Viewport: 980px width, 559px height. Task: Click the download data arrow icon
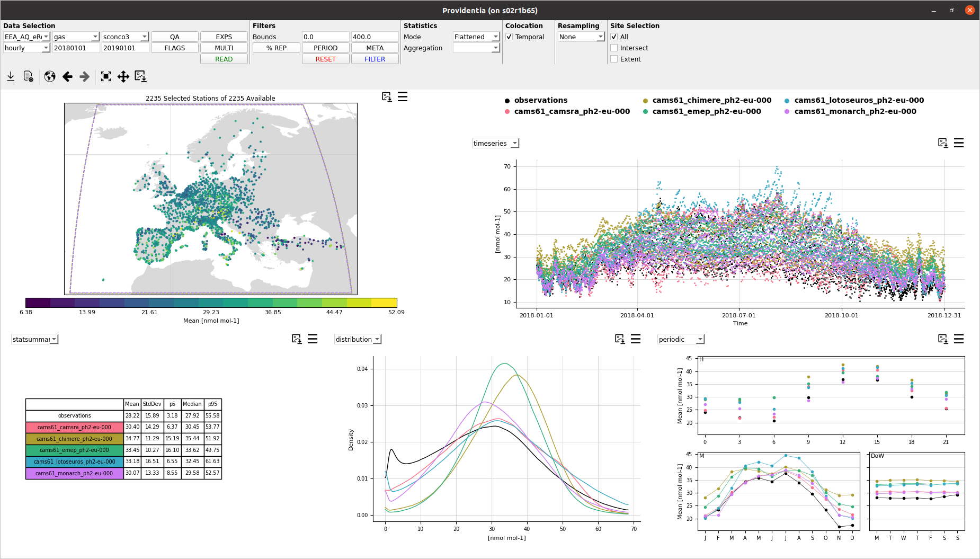pyautogui.click(x=11, y=76)
